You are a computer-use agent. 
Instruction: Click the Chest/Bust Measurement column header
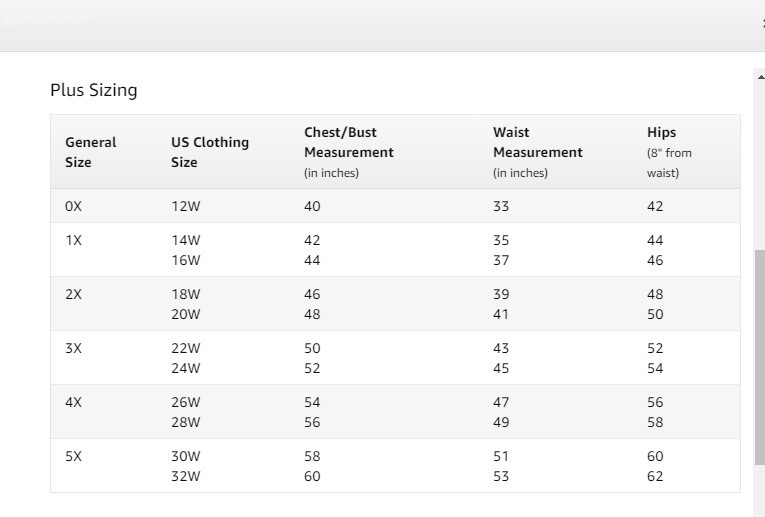(x=348, y=152)
